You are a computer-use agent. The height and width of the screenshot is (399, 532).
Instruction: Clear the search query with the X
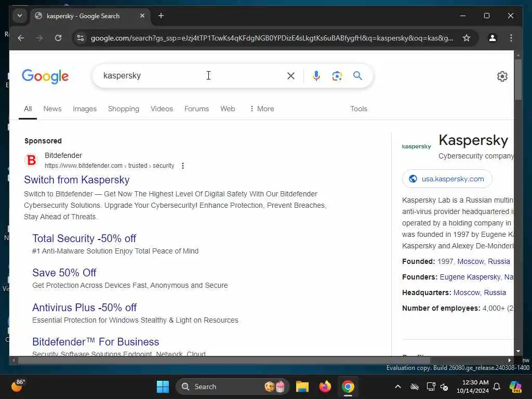pos(291,76)
